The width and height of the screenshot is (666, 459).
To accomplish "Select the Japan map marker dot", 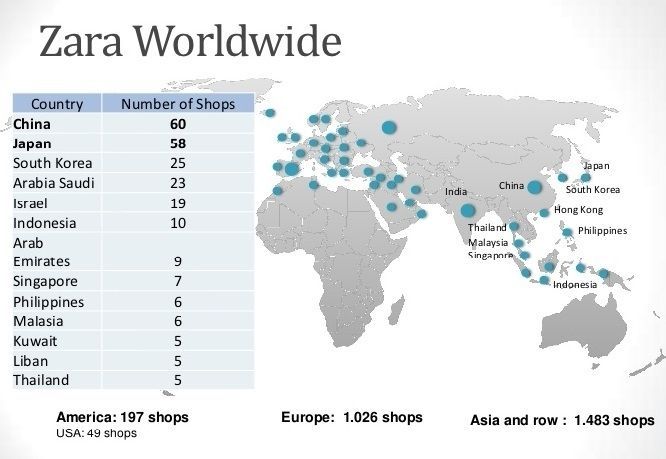I will click(586, 178).
